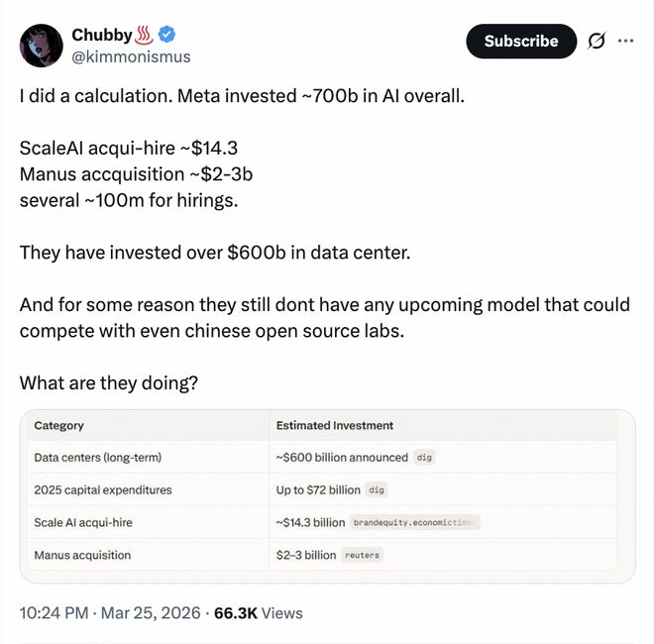Image resolution: width=654 pixels, height=644 pixels.
Task: Click the dig source chip beside $72 billion
Action: [377, 490]
